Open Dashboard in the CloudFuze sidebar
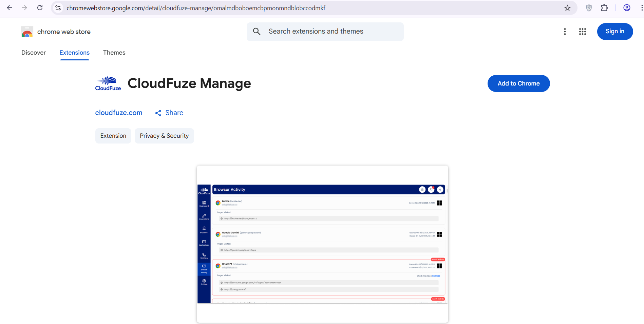Viewport: 644px width, 324px height. pos(204,204)
